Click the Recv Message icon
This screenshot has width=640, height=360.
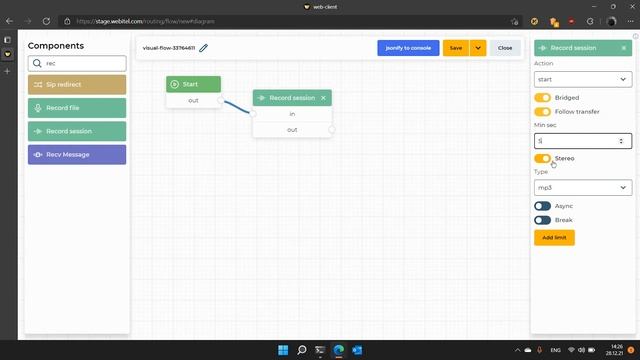pyautogui.click(x=38, y=155)
